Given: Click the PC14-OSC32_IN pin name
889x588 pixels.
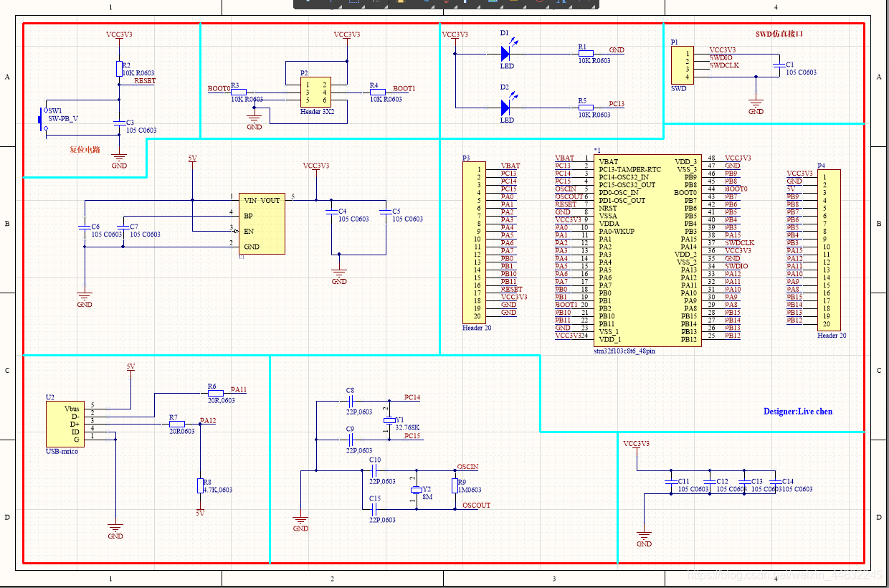Looking at the screenshot, I should (624, 177).
